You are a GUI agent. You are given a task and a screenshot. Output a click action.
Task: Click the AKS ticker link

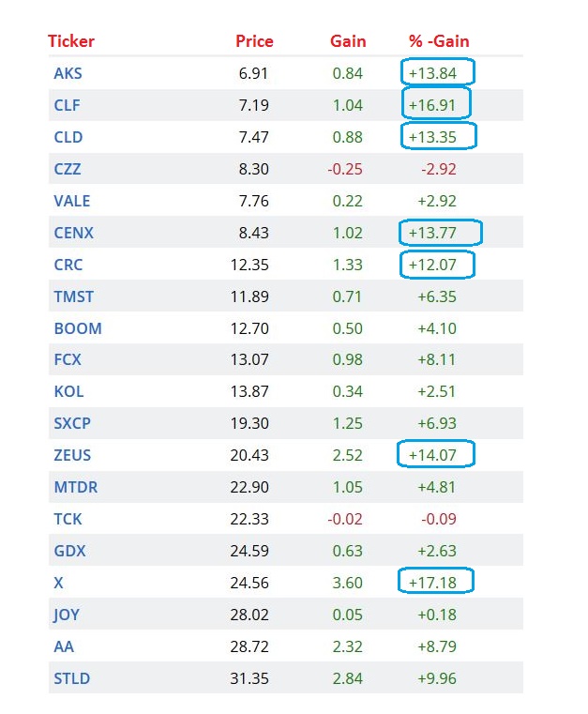(x=68, y=73)
